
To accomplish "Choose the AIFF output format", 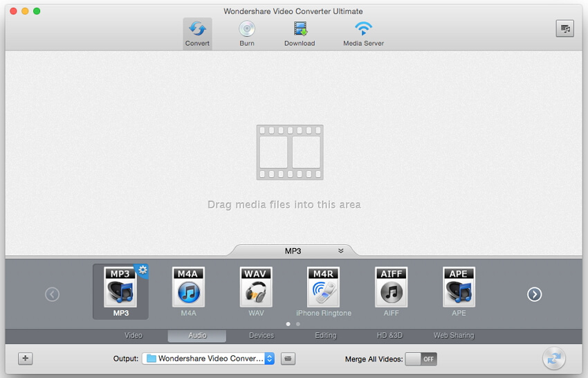I will pyautogui.click(x=391, y=291).
